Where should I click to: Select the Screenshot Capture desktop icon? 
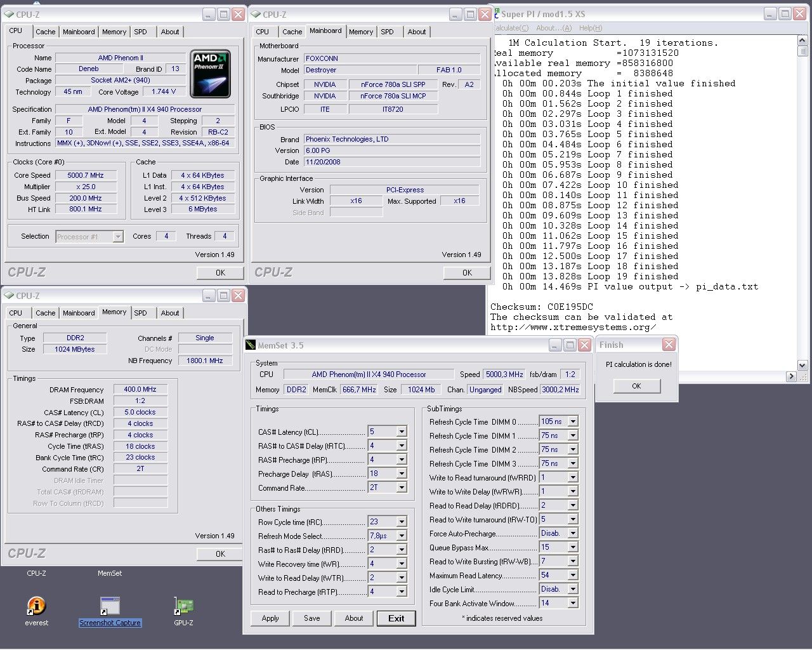[x=110, y=606]
